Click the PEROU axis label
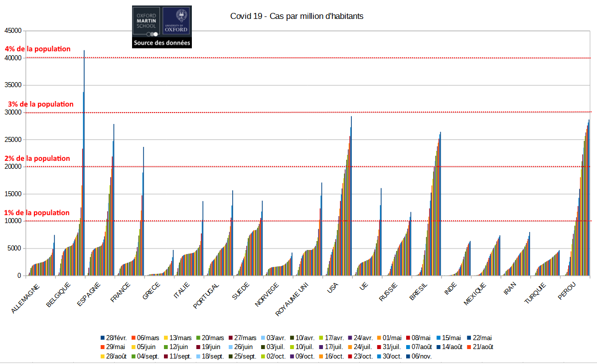Screen dimensions: 597x364 (x=567, y=291)
